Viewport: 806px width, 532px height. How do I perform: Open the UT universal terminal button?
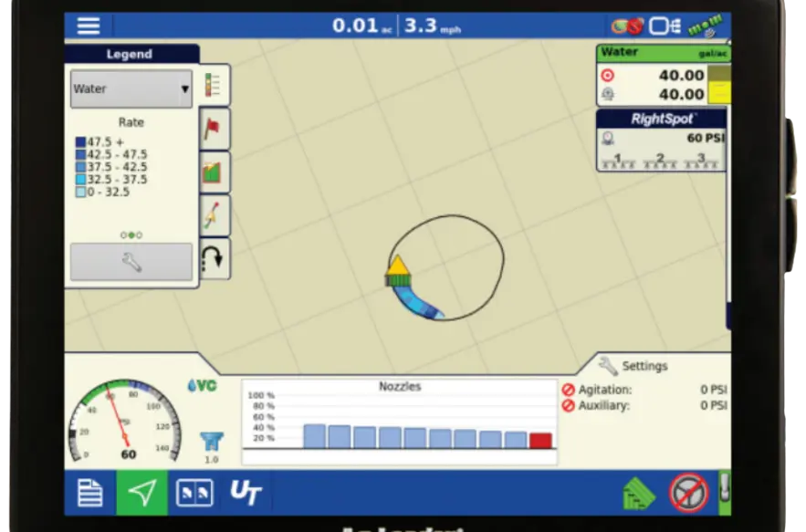246,494
